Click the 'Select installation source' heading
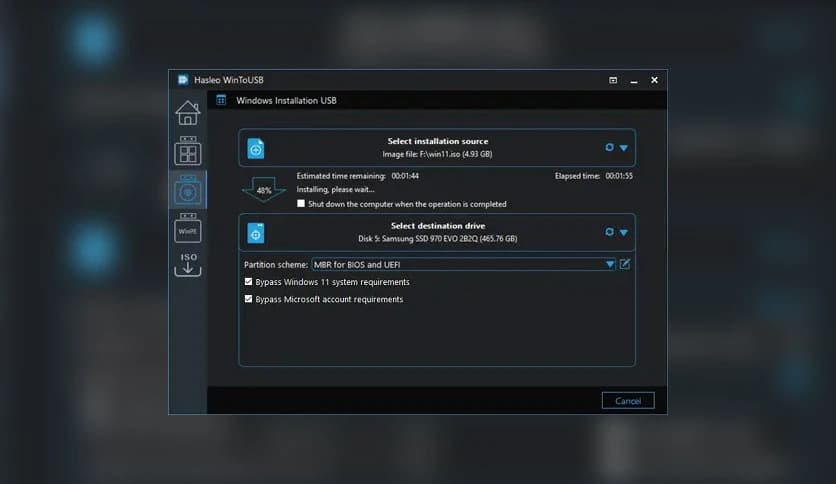 click(x=438, y=141)
